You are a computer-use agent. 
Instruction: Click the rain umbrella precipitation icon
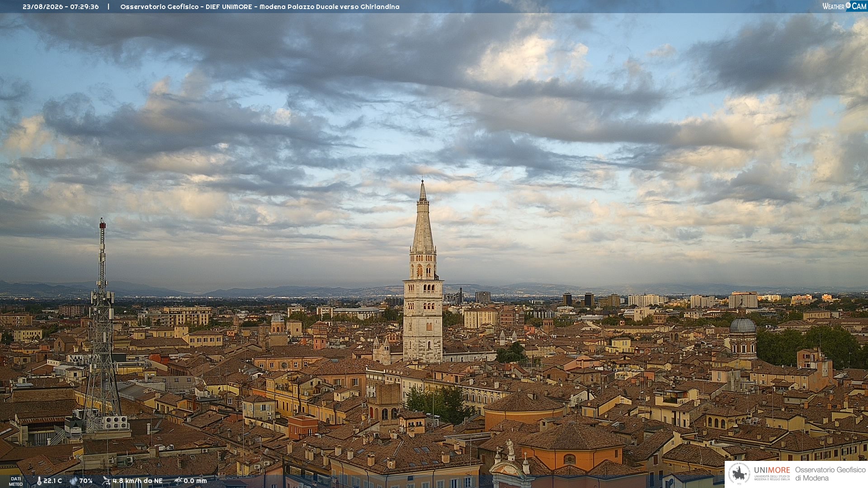[x=178, y=481]
